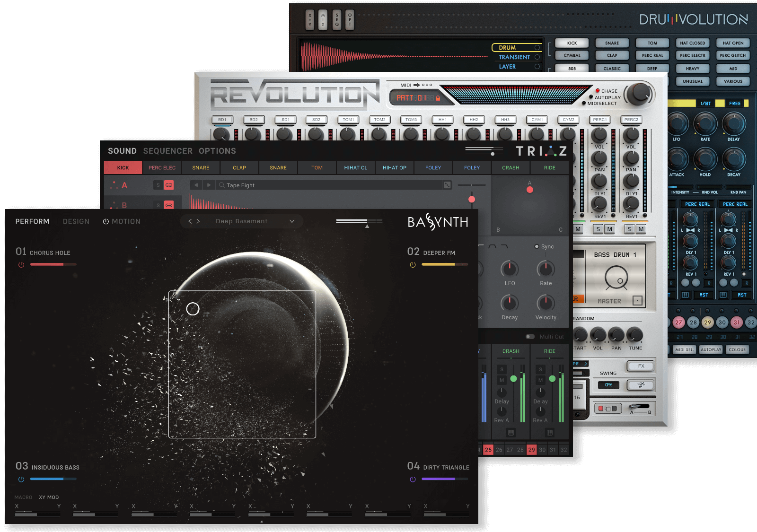Select next preset with right chevron
The height and width of the screenshot is (532, 757).
[x=198, y=221]
